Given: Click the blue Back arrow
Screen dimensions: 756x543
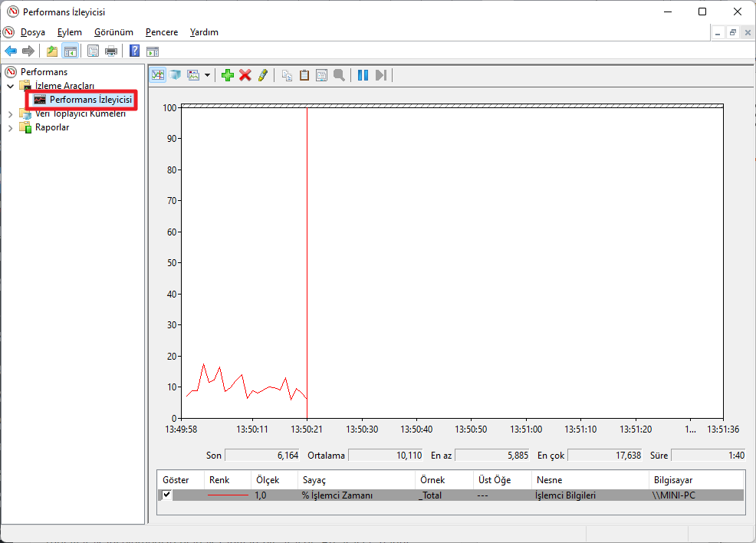Looking at the screenshot, I should point(11,51).
